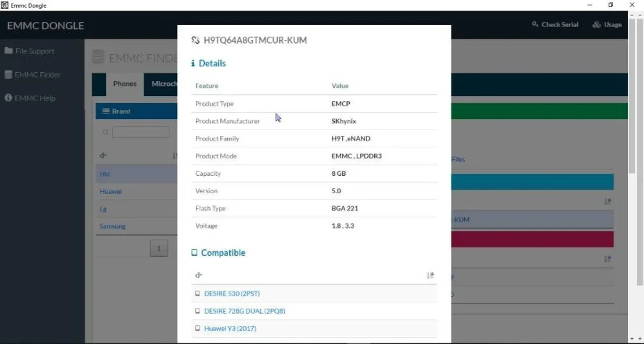Click the Brand header bar
This screenshot has width=644, height=344.
137,111
